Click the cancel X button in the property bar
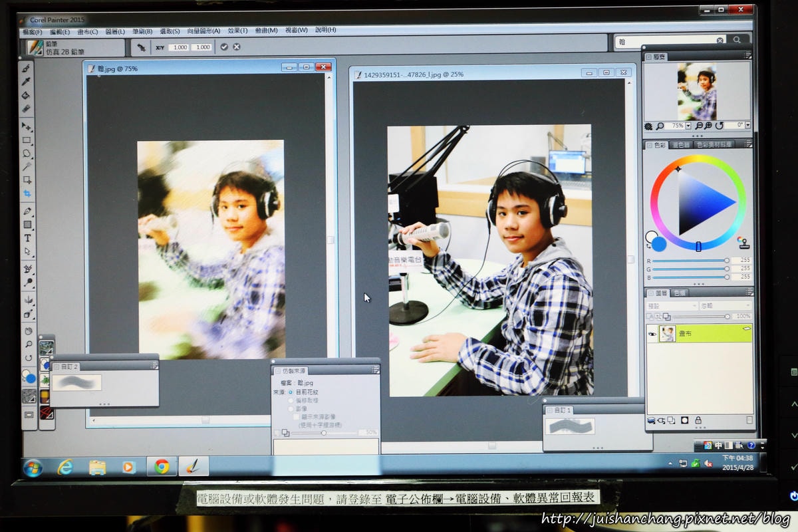798x532 pixels. point(236,47)
